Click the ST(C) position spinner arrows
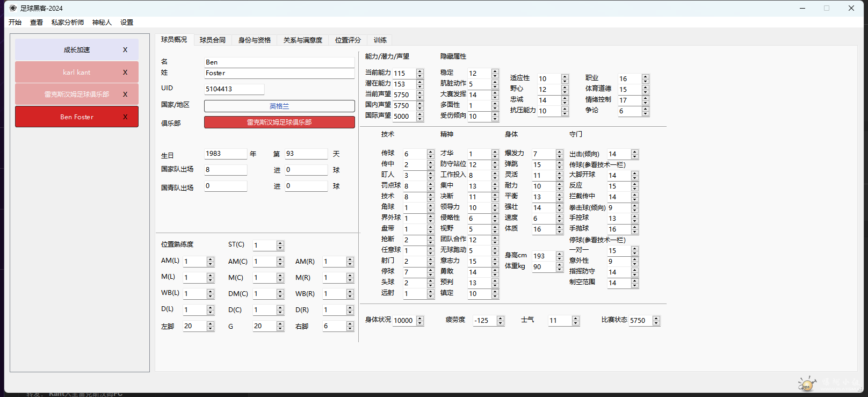This screenshot has height=397, width=868. coord(280,245)
